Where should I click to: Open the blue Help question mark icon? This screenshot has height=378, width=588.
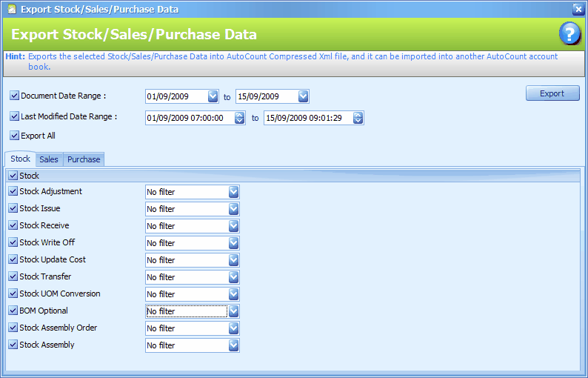pyautogui.click(x=569, y=34)
